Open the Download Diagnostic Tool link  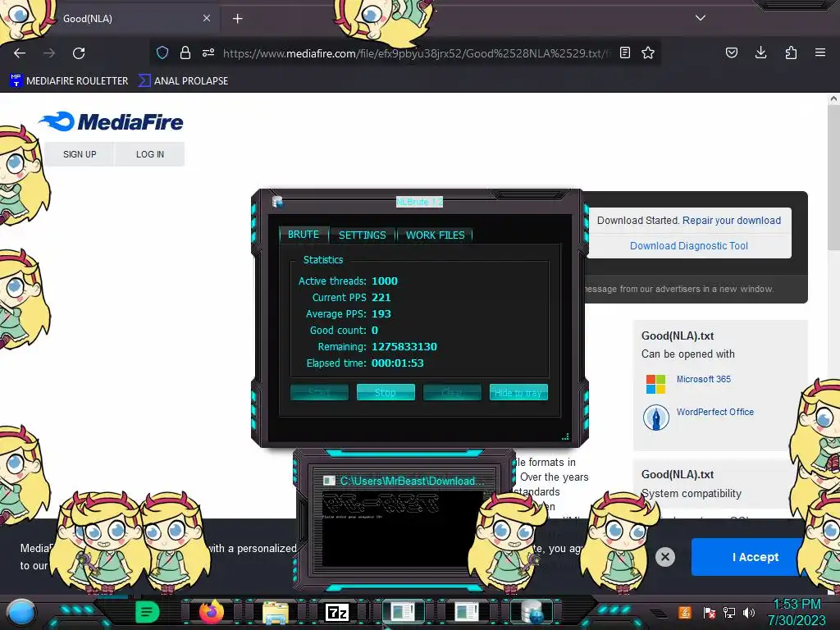point(689,246)
